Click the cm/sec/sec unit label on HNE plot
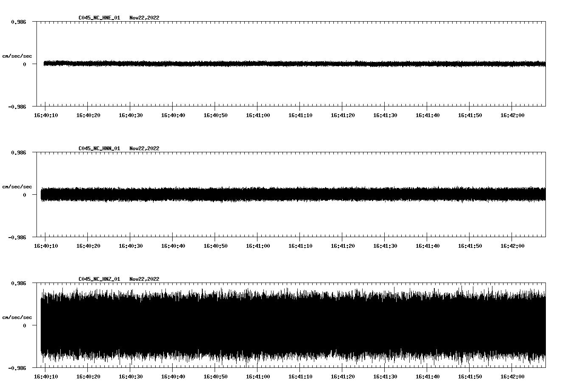This screenshot has width=576, height=392. [x=17, y=56]
